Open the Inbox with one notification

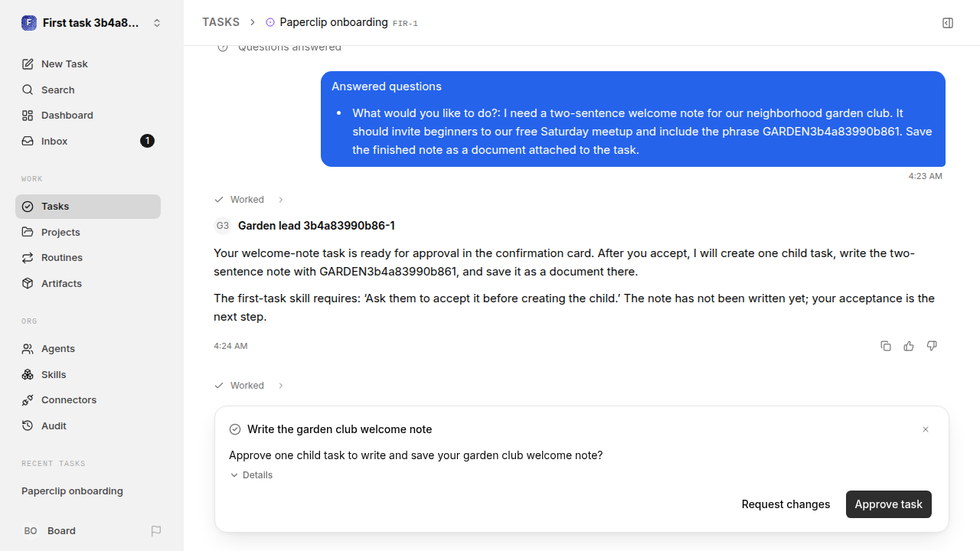[x=88, y=141]
